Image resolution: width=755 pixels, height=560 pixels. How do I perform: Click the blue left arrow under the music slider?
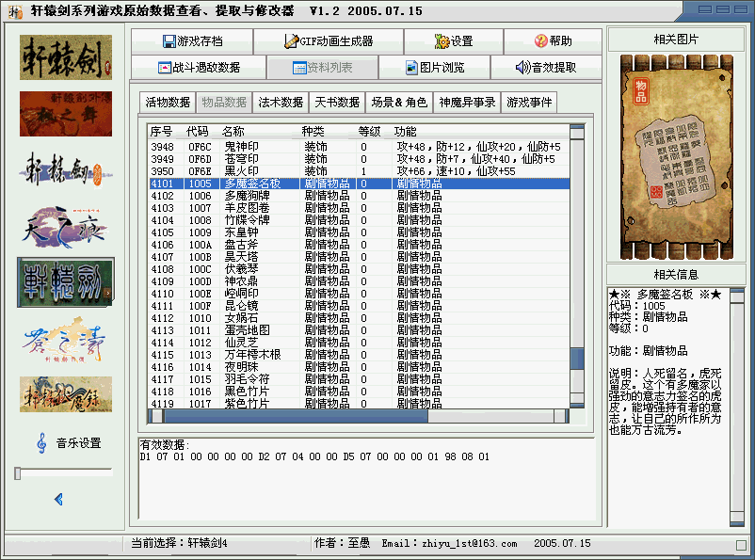pyautogui.click(x=58, y=500)
